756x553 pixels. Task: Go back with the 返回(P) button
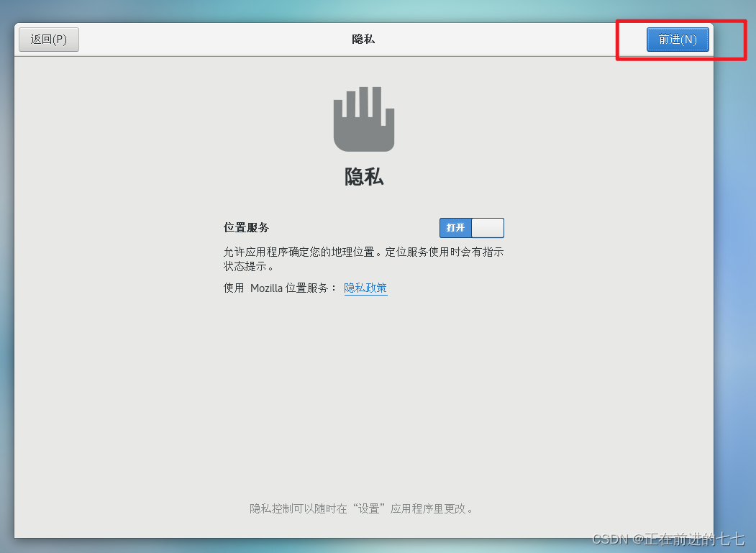click(49, 39)
